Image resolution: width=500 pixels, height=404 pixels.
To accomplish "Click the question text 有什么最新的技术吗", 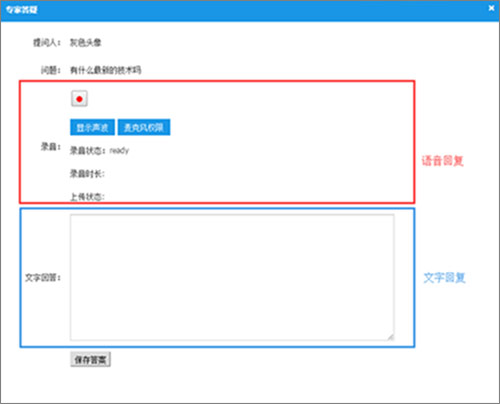I will coord(105,70).
